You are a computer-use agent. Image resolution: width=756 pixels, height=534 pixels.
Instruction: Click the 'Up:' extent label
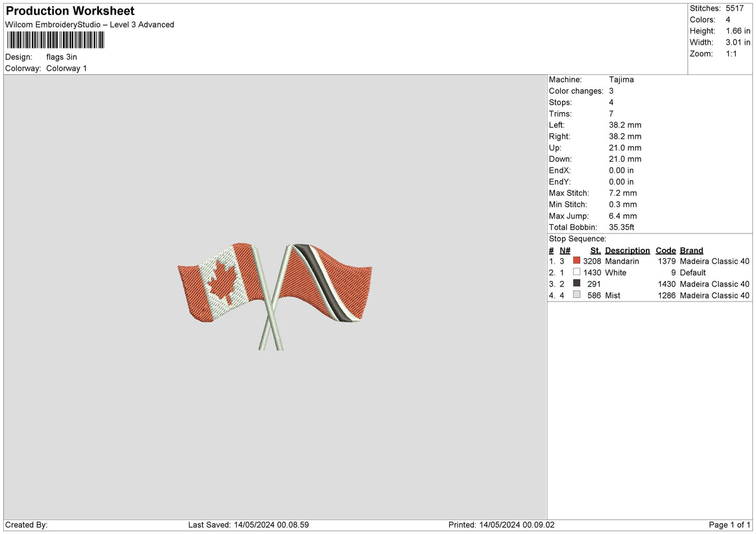pyautogui.click(x=556, y=147)
